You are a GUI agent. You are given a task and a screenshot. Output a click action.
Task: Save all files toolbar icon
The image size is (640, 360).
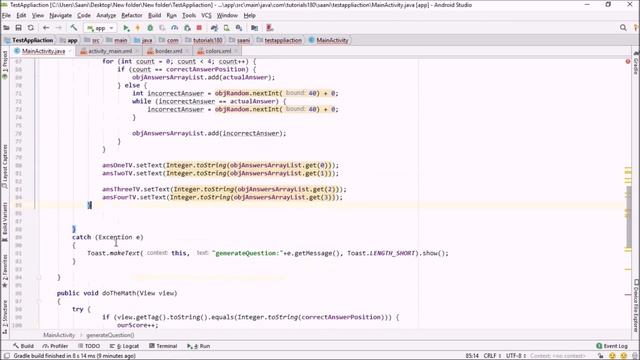pyautogui.click(x=18, y=28)
